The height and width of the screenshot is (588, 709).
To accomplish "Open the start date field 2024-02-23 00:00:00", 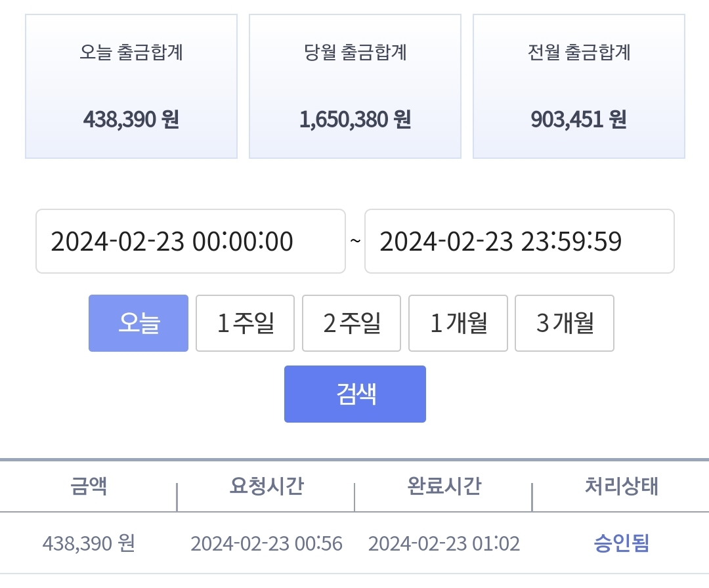I will point(190,241).
